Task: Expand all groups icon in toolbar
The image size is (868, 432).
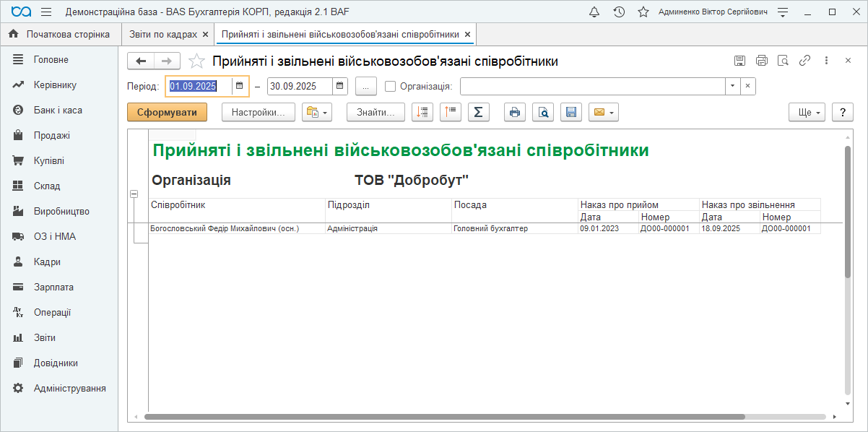Action: point(422,112)
